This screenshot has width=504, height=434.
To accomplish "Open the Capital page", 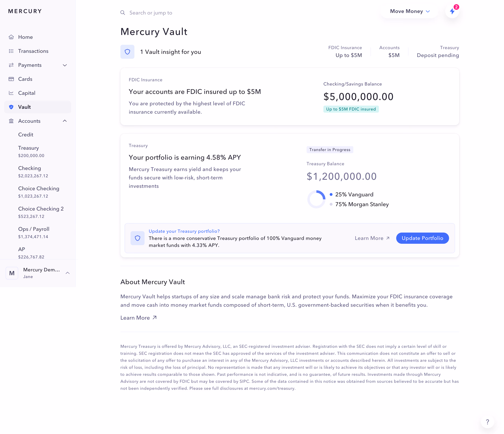I will [x=38, y=93].
